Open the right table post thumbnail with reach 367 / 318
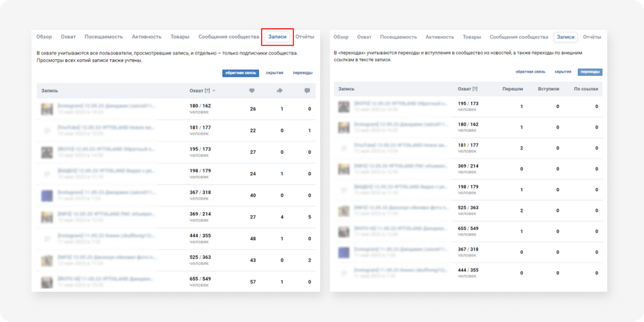Screen dimensions: 644x322 click(344, 252)
